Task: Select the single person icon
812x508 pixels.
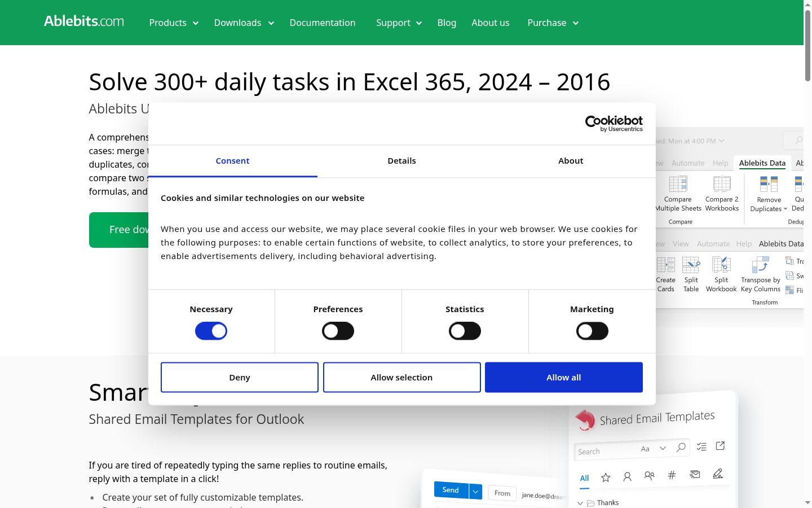Action: coord(627,477)
